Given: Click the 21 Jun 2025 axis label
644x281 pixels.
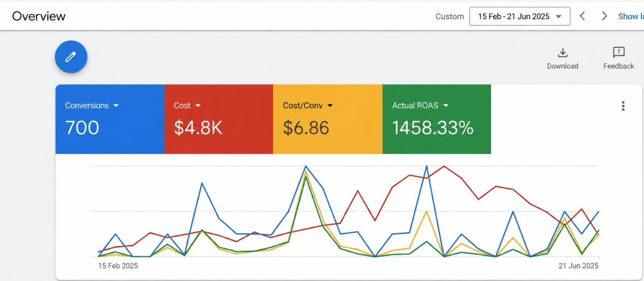Looking at the screenshot, I should click(578, 266).
